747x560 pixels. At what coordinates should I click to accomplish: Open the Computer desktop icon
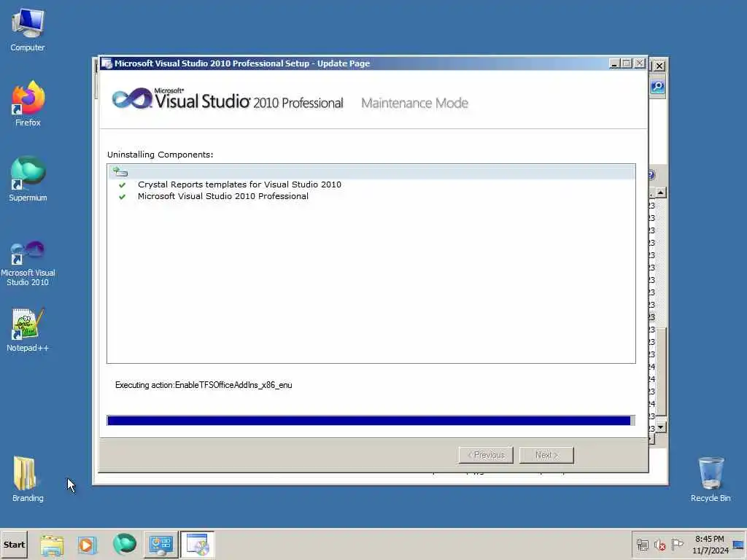[28, 29]
